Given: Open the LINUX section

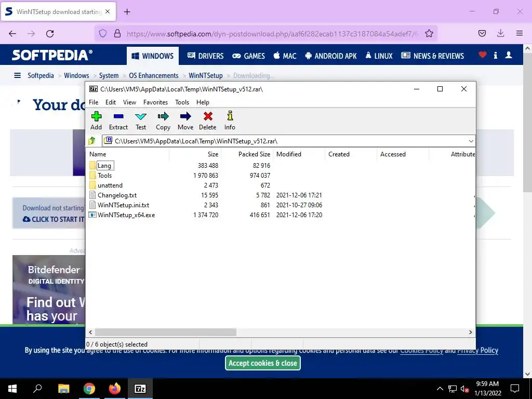Looking at the screenshot, I should pos(379,56).
